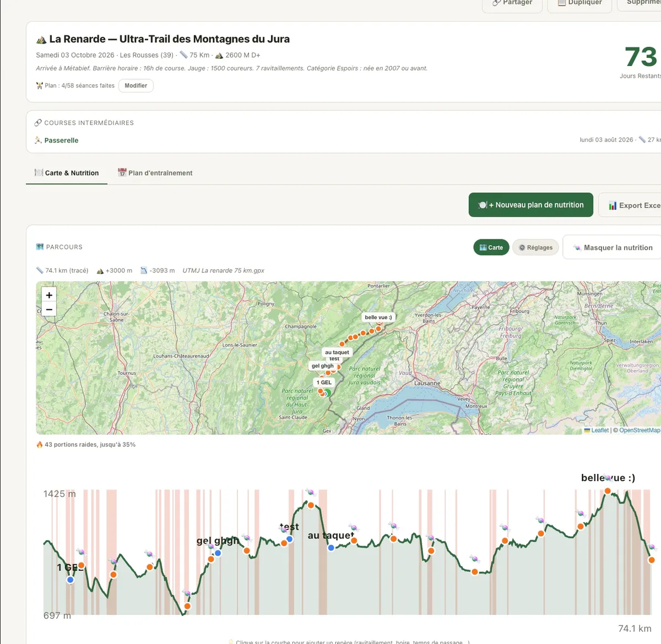Click the mountain icon before race title
Screen dimensions: 661x644
(x=41, y=40)
